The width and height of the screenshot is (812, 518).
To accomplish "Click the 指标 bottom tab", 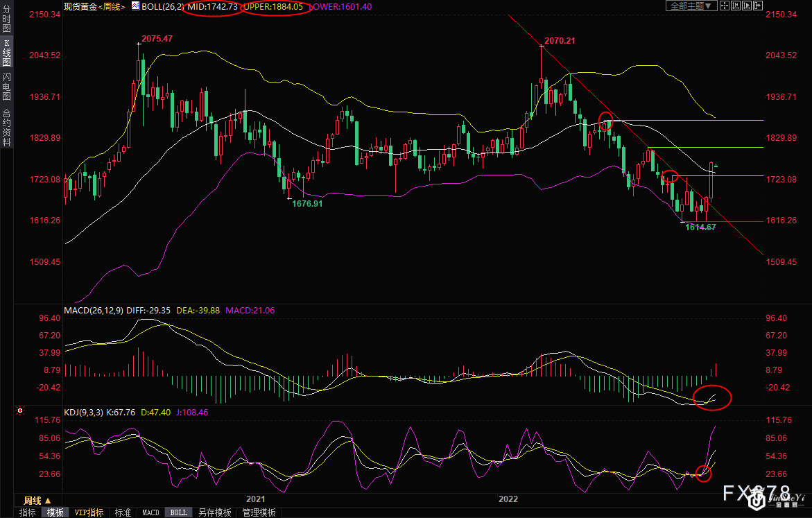I will coord(27,512).
